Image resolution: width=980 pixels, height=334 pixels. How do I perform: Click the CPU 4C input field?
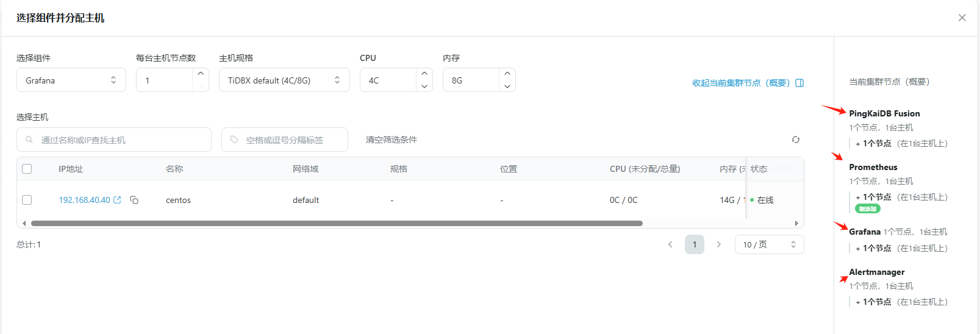click(x=389, y=80)
